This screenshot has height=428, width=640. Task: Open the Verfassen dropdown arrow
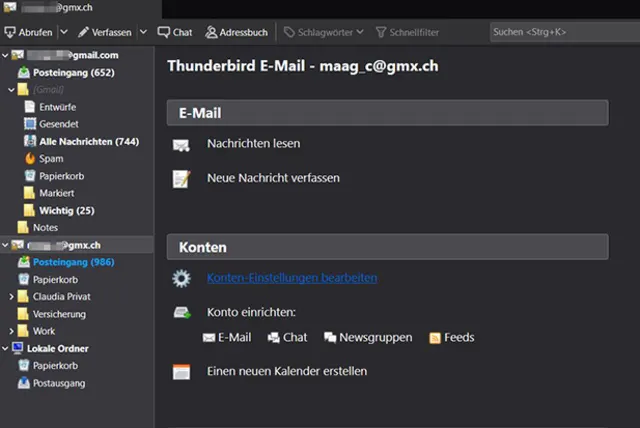141,32
